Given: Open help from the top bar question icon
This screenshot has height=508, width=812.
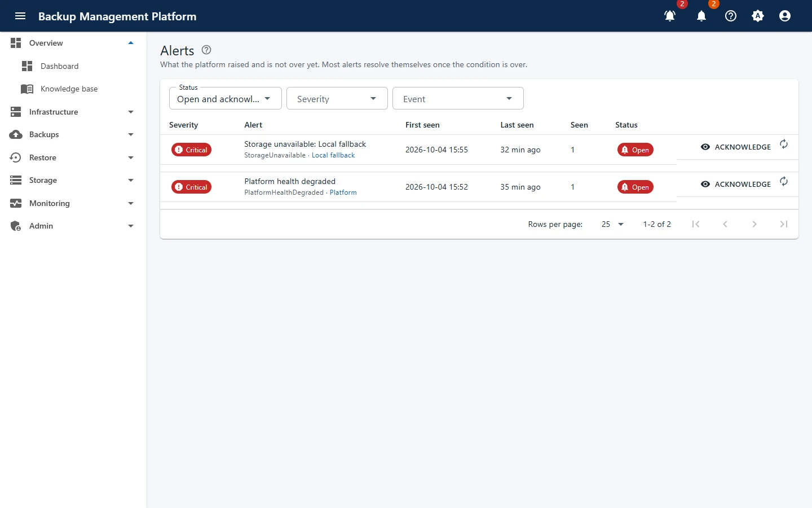Looking at the screenshot, I should pos(731,16).
